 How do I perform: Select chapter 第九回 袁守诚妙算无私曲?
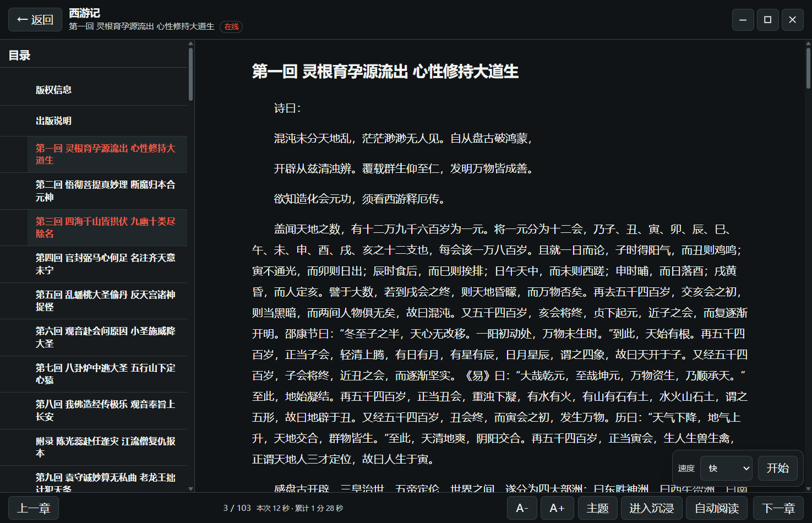coord(94,480)
